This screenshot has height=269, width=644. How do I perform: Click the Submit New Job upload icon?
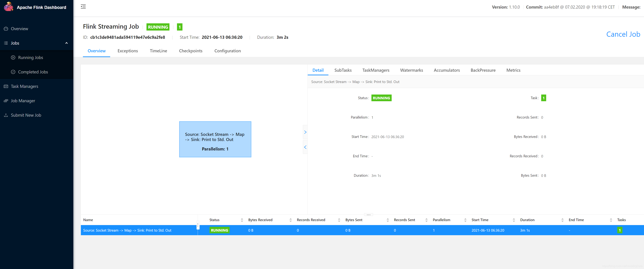pyautogui.click(x=6, y=115)
